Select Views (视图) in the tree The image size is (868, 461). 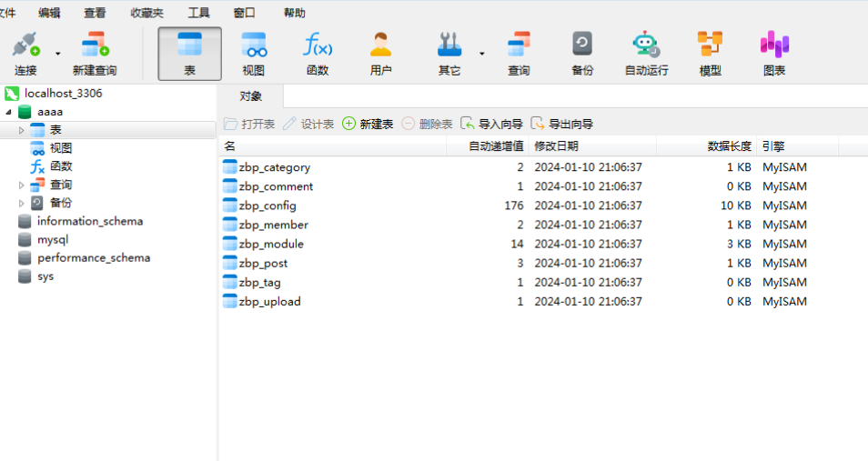click(x=61, y=148)
